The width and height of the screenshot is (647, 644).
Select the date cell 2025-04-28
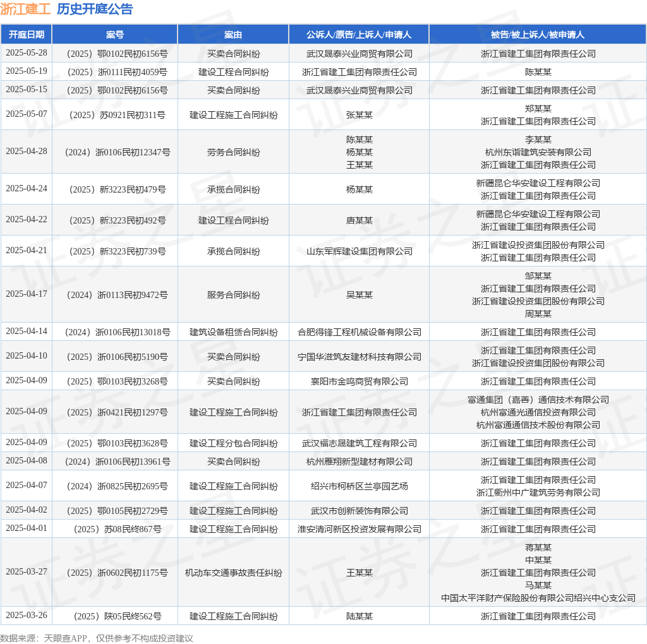(27, 152)
